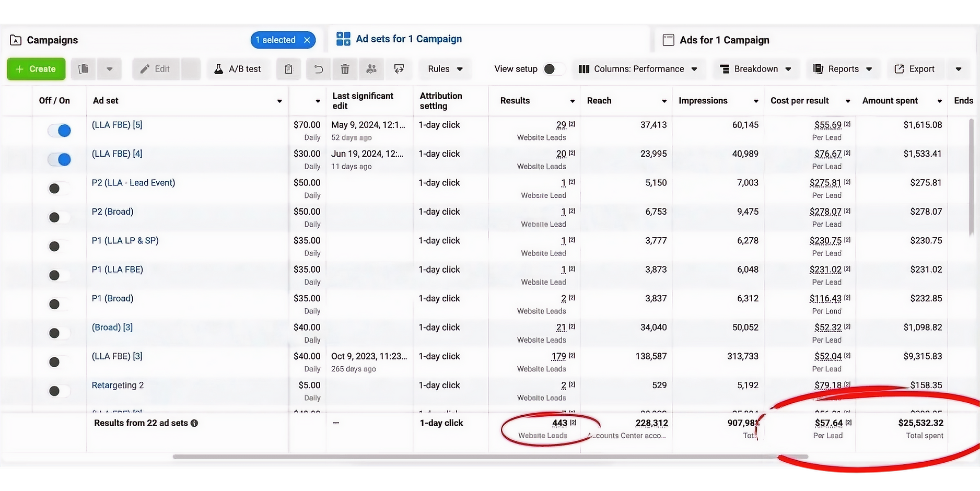Click the Off / On column header
Screen dimensions: 980x491
click(54, 101)
